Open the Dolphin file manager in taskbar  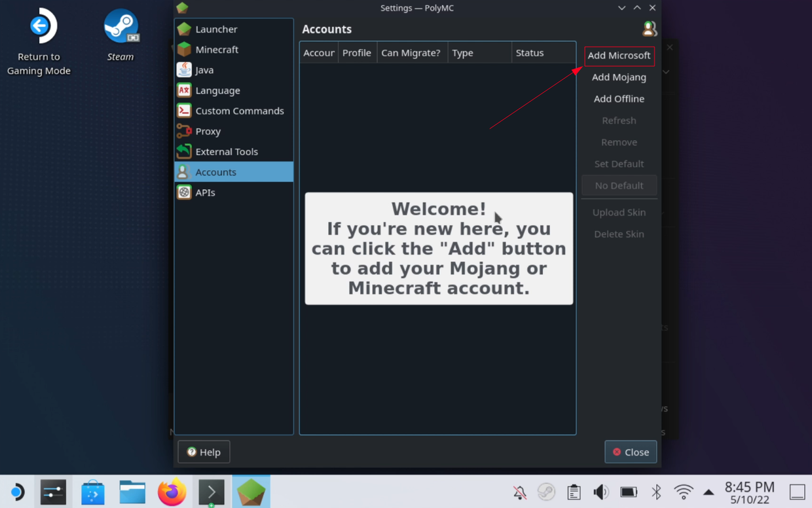click(x=132, y=492)
